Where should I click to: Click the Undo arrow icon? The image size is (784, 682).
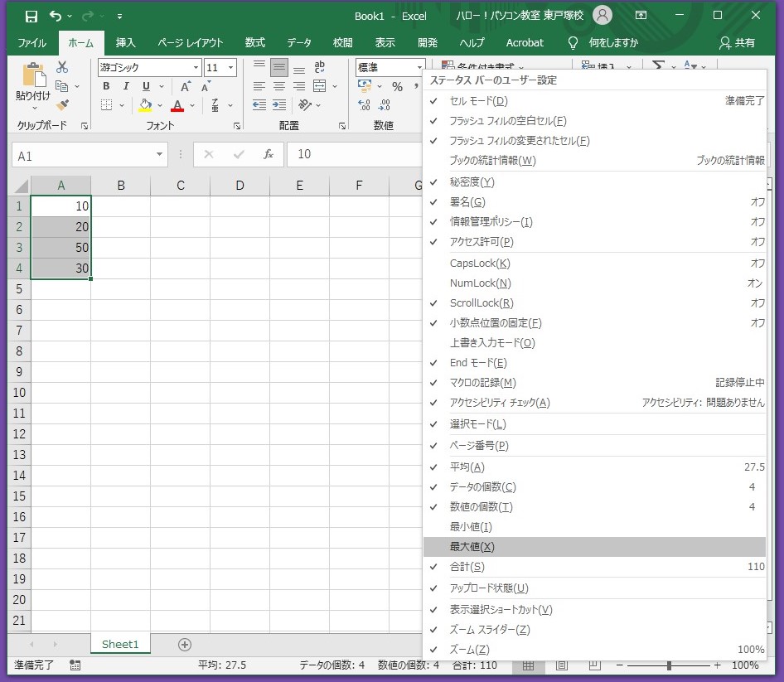tap(55, 17)
